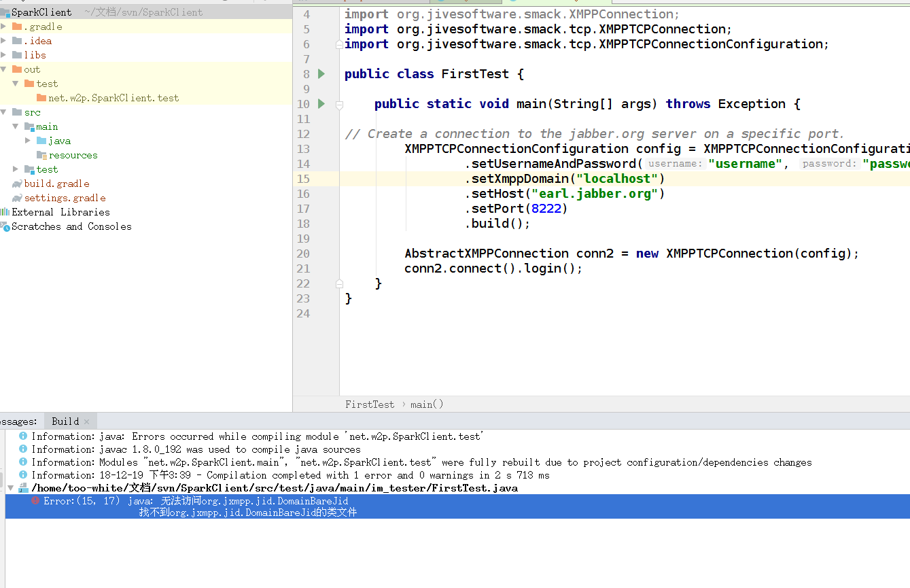Click the build.gradle file gradle icon

(17, 184)
